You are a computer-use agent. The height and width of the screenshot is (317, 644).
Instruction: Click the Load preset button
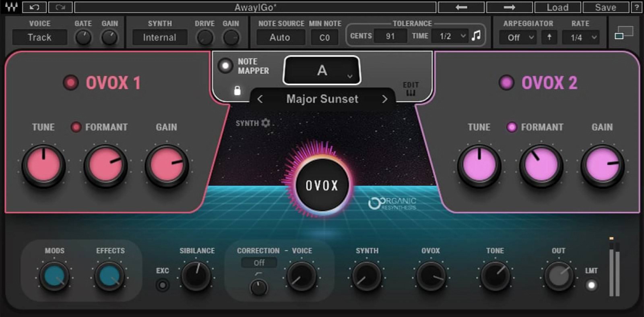pos(557,7)
